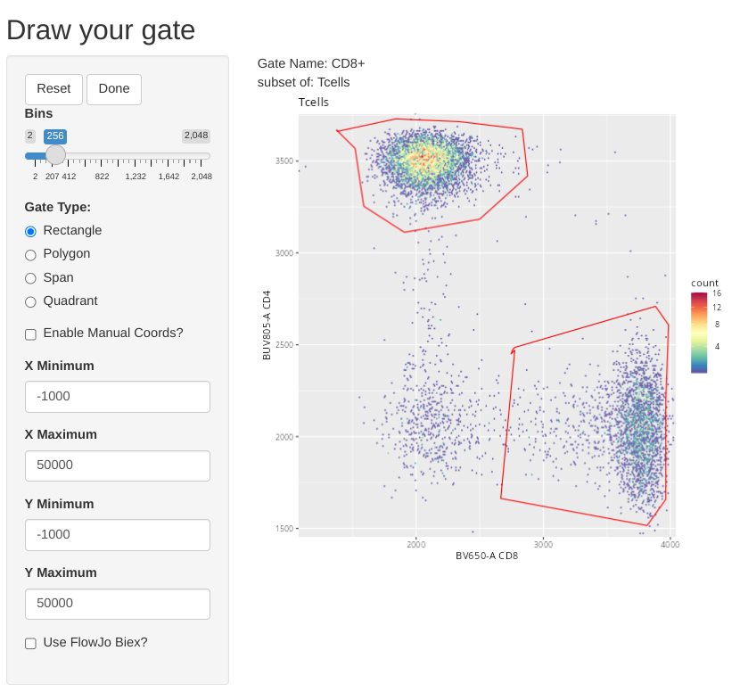This screenshot has width=740, height=700.
Task: Click the count color legend bar
Action: click(x=699, y=333)
